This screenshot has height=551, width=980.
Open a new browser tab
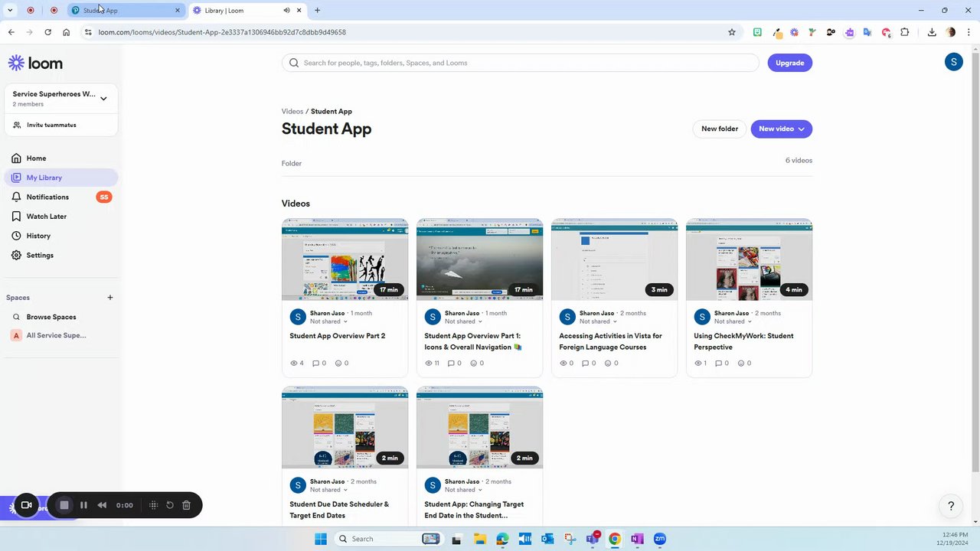tap(317, 10)
